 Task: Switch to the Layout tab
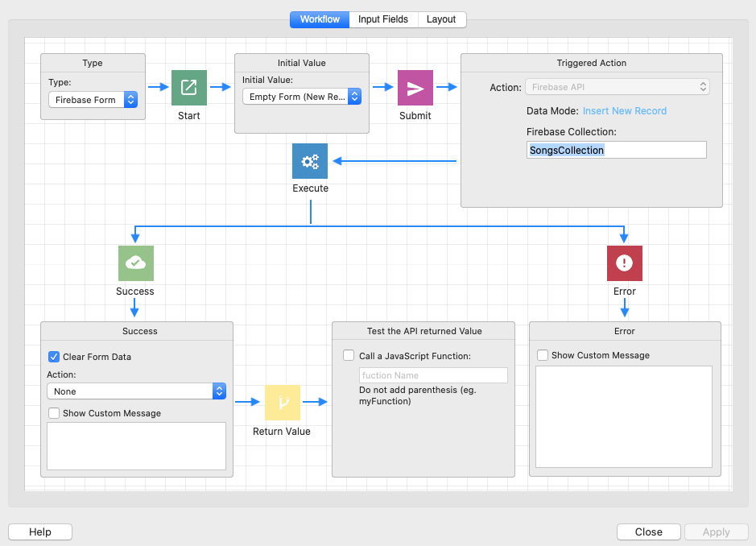(x=441, y=19)
